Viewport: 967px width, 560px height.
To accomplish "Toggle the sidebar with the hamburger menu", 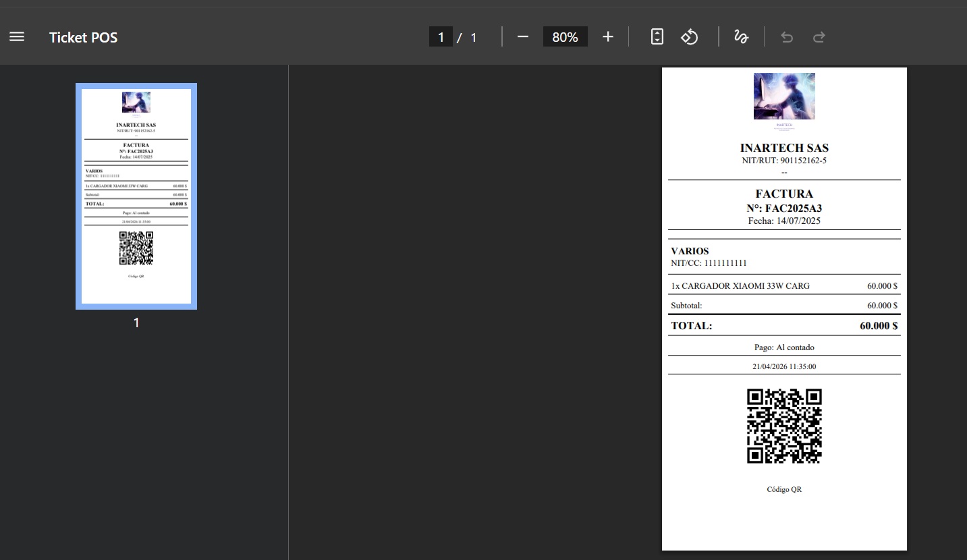I will pyautogui.click(x=17, y=37).
